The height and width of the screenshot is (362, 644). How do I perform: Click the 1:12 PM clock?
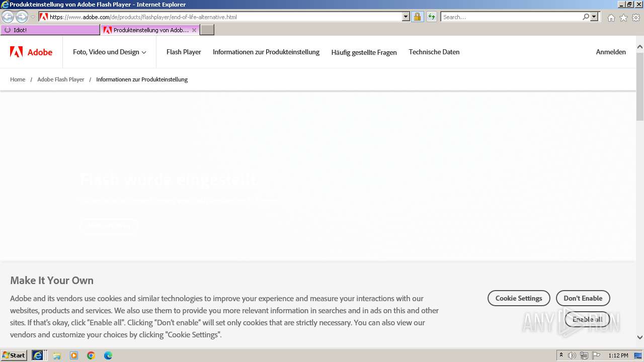coord(618,355)
